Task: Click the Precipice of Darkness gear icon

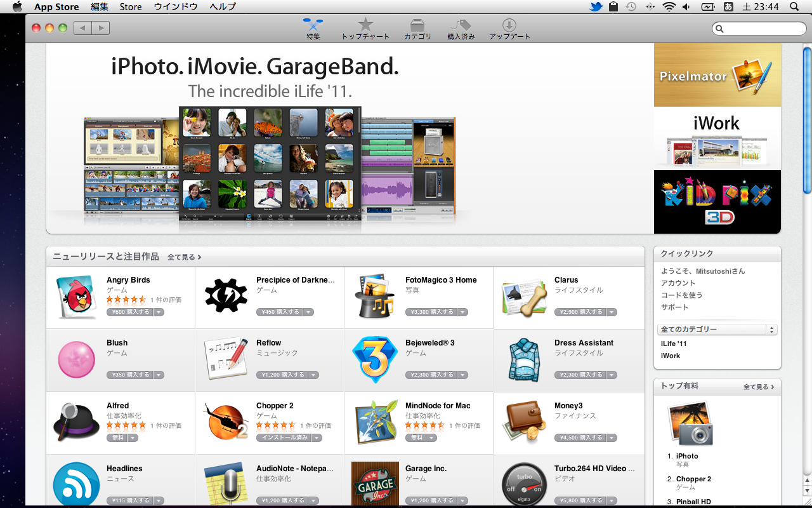Action: [x=226, y=296]
